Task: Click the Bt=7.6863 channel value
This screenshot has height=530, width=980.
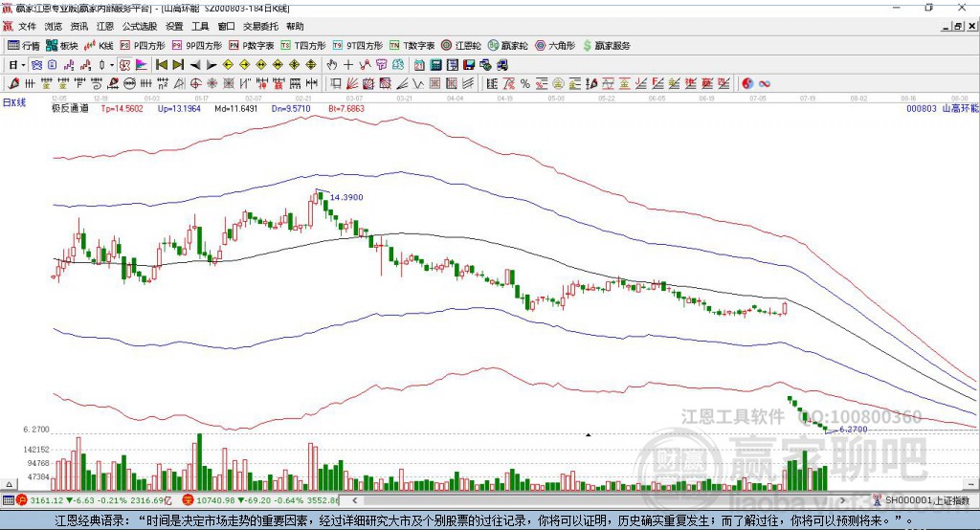Action: tap(346, 109)
